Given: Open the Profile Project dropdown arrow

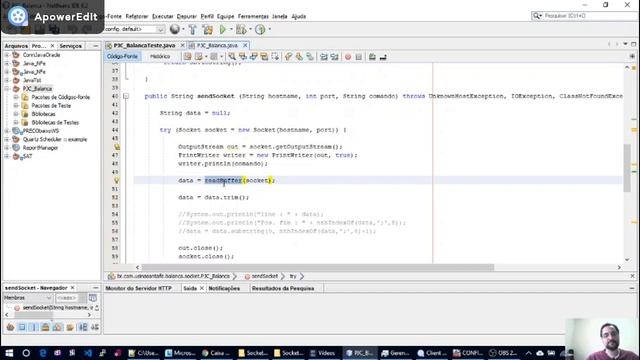Looking at the screenshot, I should [x=269, y=29].
